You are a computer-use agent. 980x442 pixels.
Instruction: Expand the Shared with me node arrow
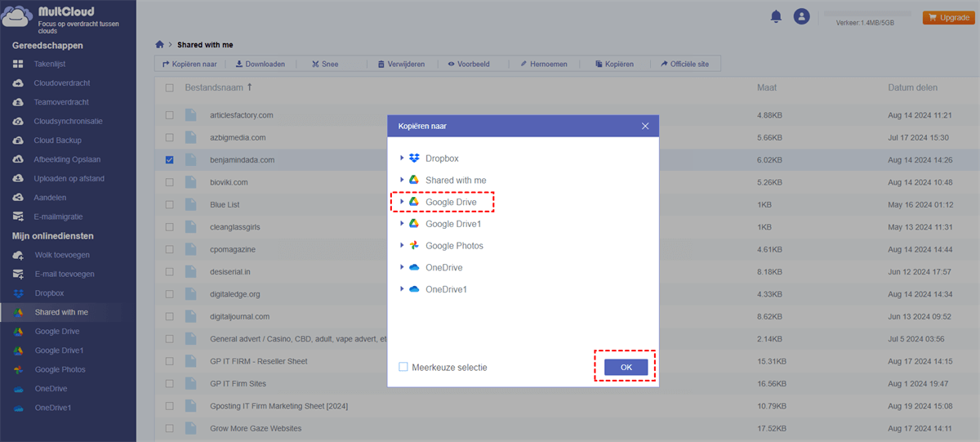point(401,180)
